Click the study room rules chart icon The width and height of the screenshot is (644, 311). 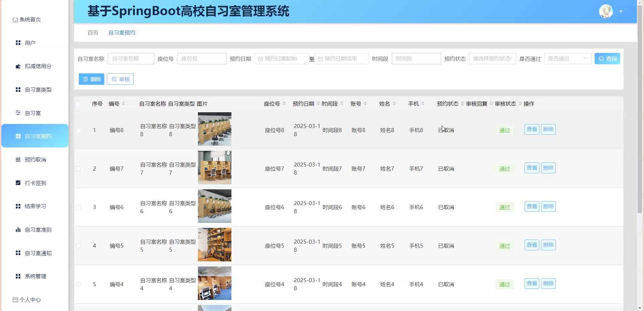click(18, 230)
